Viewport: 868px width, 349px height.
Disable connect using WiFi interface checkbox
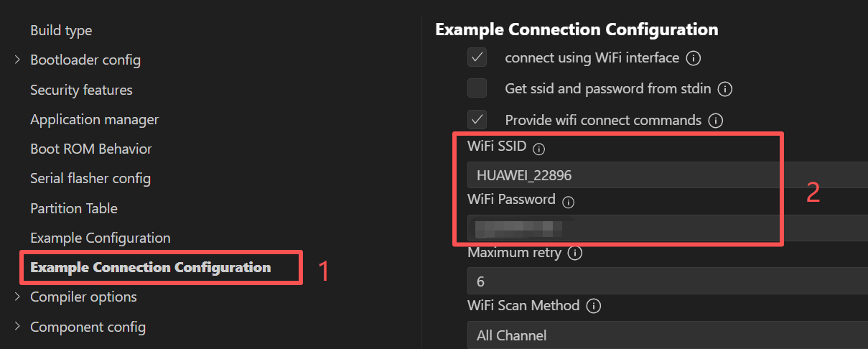point(477,57)
